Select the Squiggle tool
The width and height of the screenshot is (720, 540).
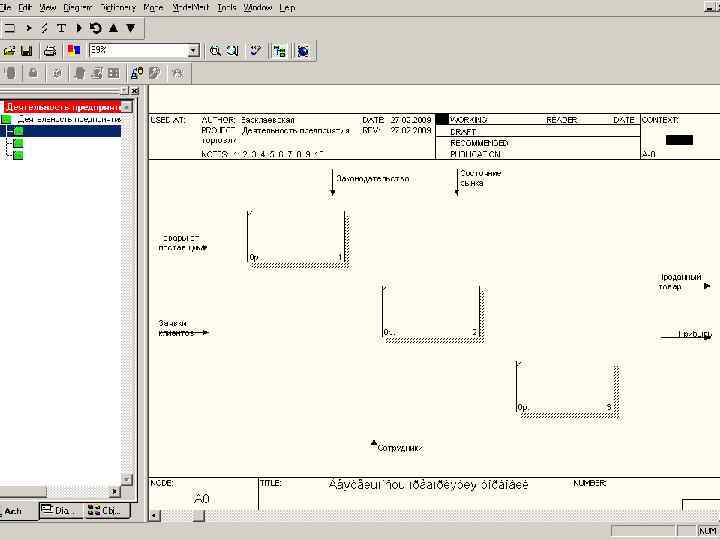pyautogui.click(x=45, y=28)
